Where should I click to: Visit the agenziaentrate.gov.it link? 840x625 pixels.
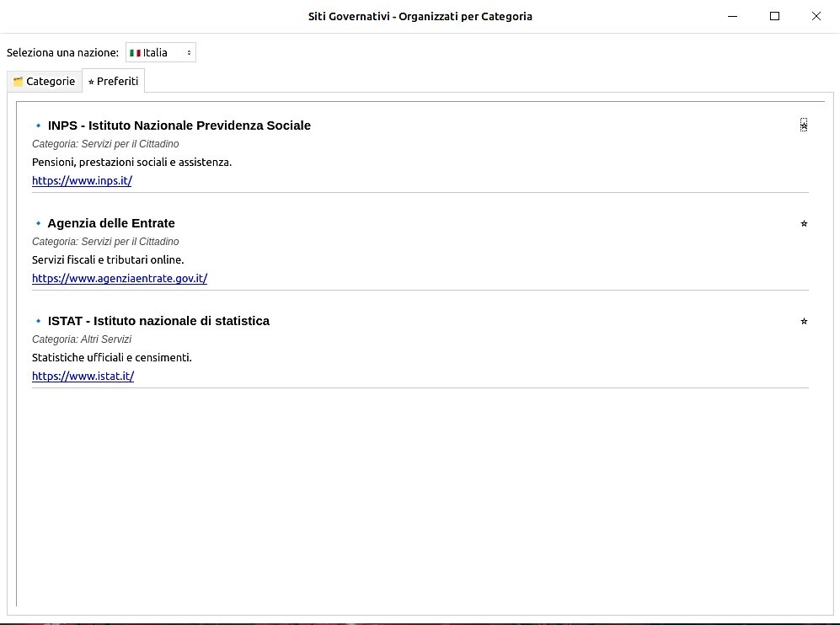click(x=120, y=279)
